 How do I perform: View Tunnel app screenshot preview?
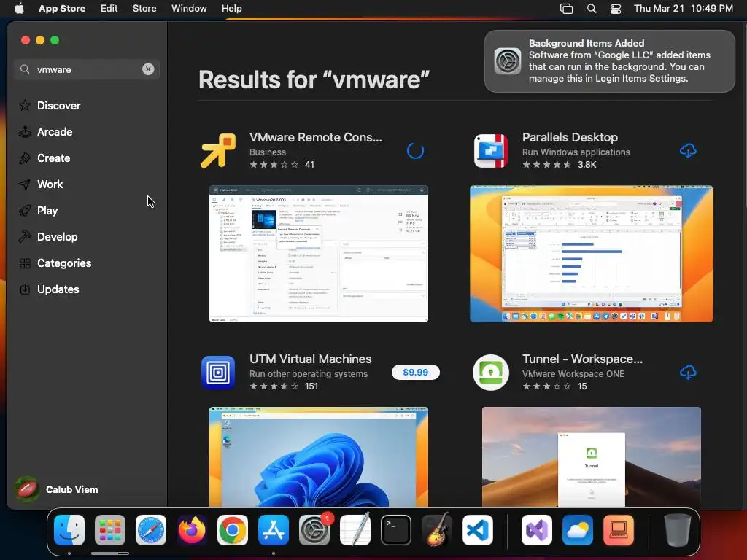pos(591,456)
